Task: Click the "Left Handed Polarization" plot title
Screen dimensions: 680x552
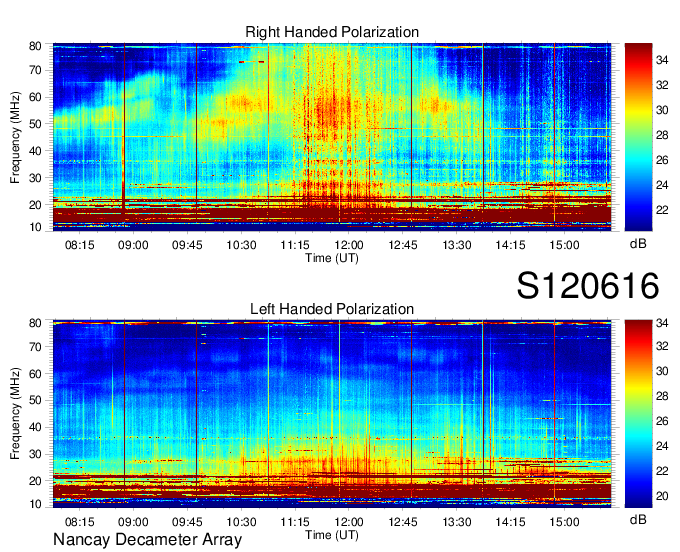Action: (x=332, y=309)
